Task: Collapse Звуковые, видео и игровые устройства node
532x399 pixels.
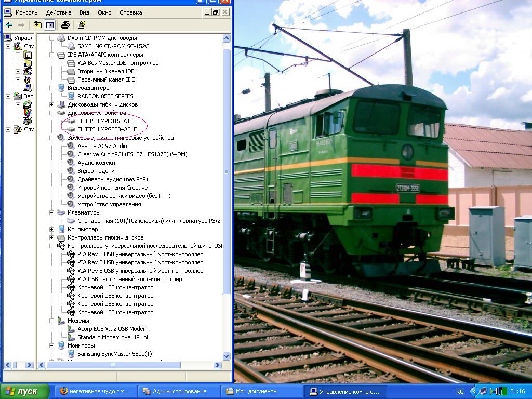Action: [51, 138]
